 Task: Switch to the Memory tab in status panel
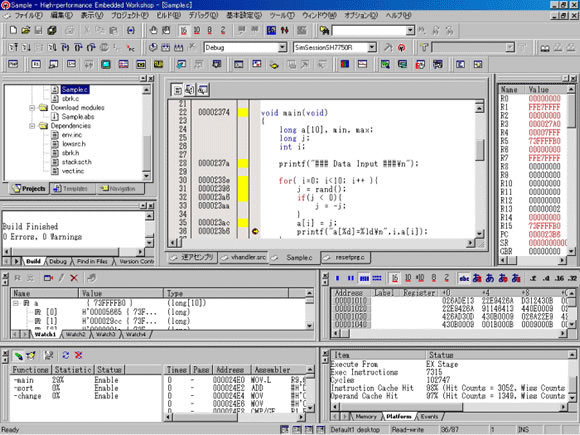365,417
